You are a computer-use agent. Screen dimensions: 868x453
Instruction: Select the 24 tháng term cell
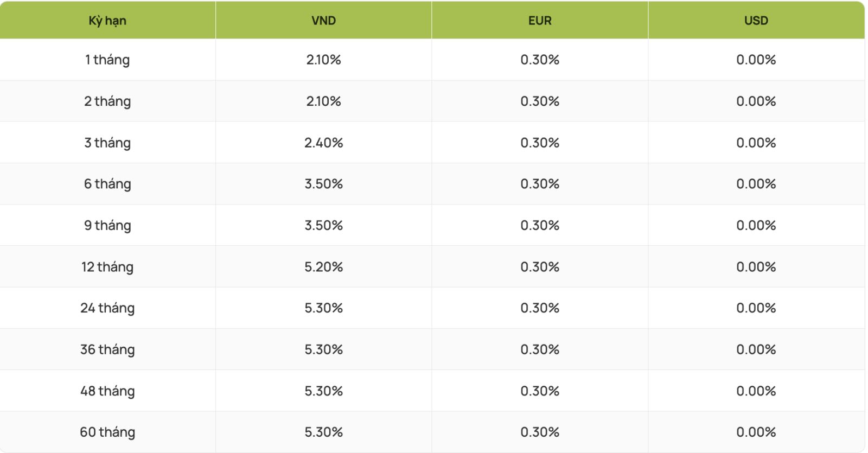(x=107, y=308)
